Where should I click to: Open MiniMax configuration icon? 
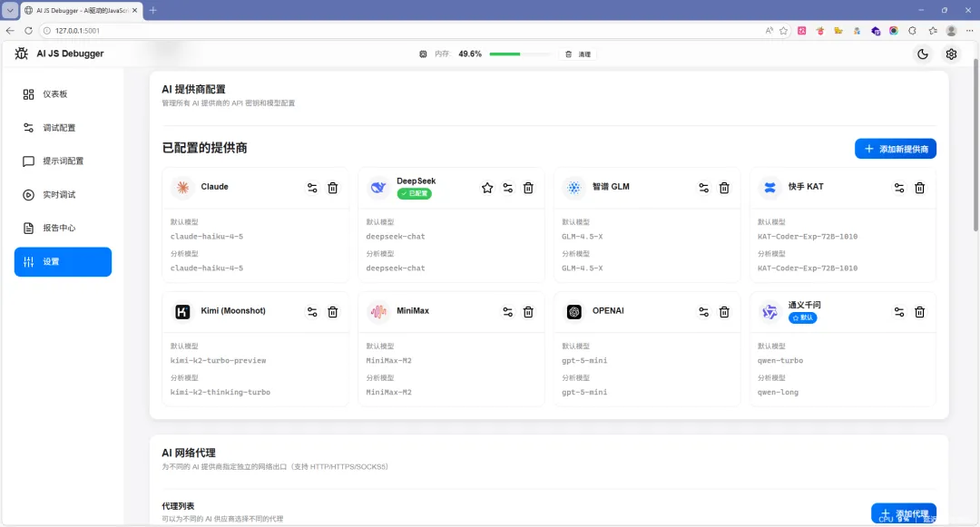pos(507,312)
